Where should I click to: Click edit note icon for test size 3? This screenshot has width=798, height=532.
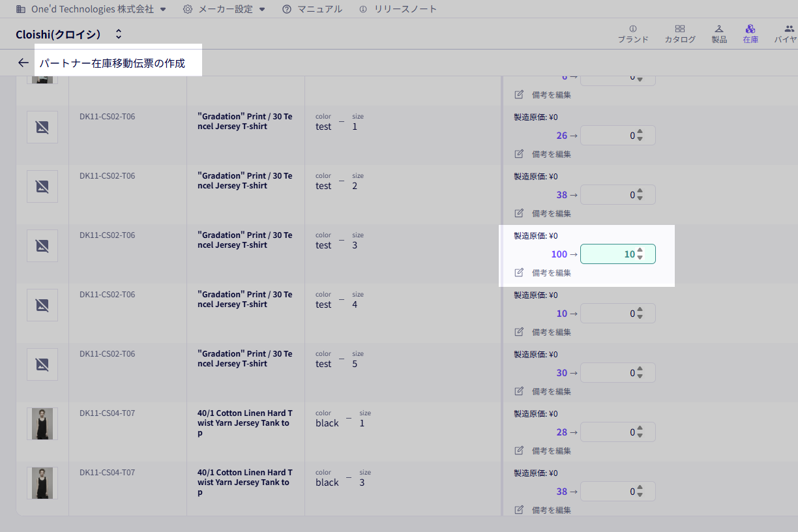[x=519, y=273]
